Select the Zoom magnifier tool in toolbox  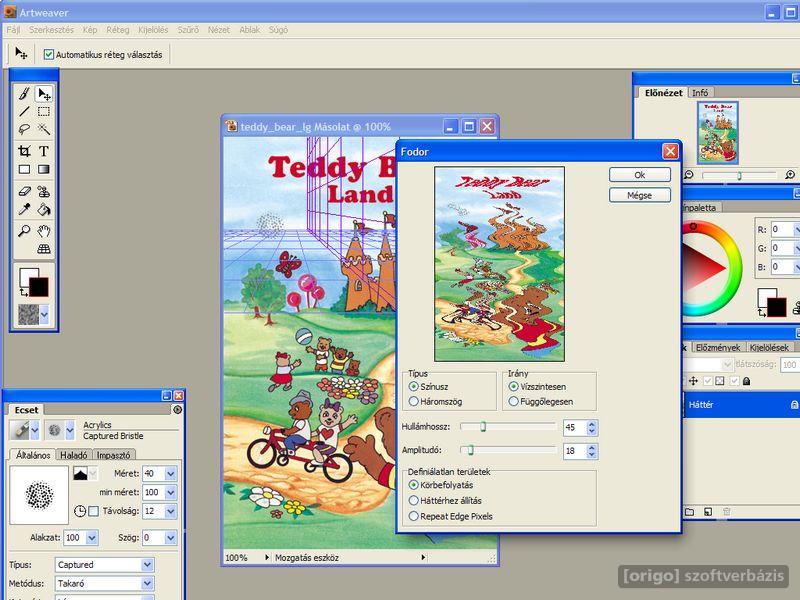coord(24,231)
